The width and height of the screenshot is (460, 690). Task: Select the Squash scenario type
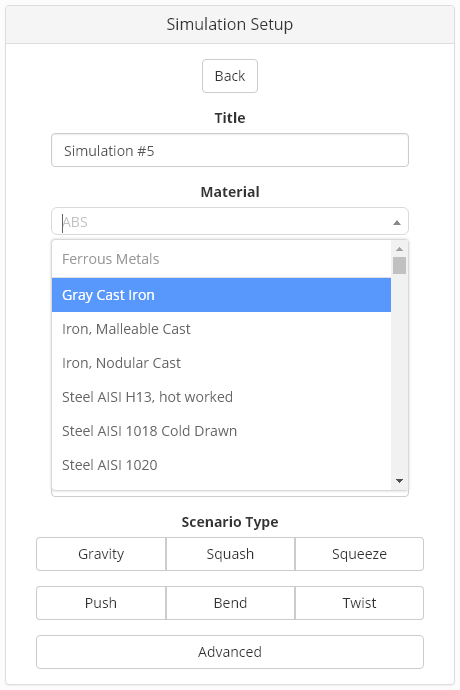230,554
